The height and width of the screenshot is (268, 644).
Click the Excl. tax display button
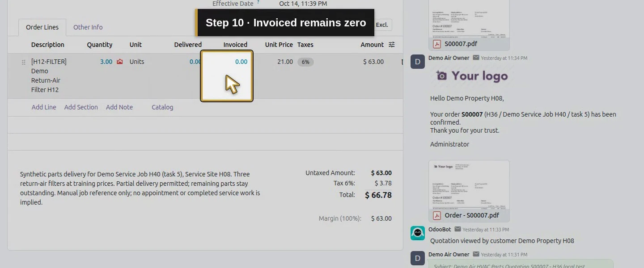(x=382, y=25)
